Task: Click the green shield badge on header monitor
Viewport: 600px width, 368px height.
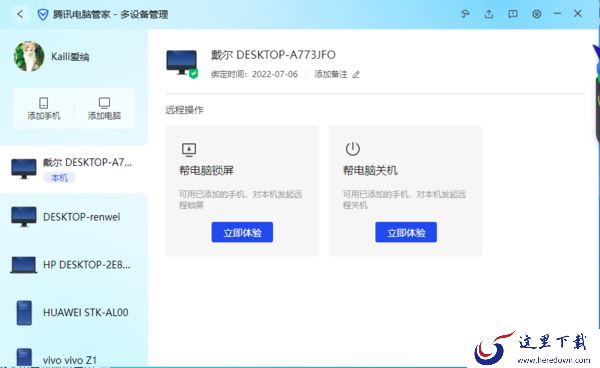Action: (x=194, y=73)
